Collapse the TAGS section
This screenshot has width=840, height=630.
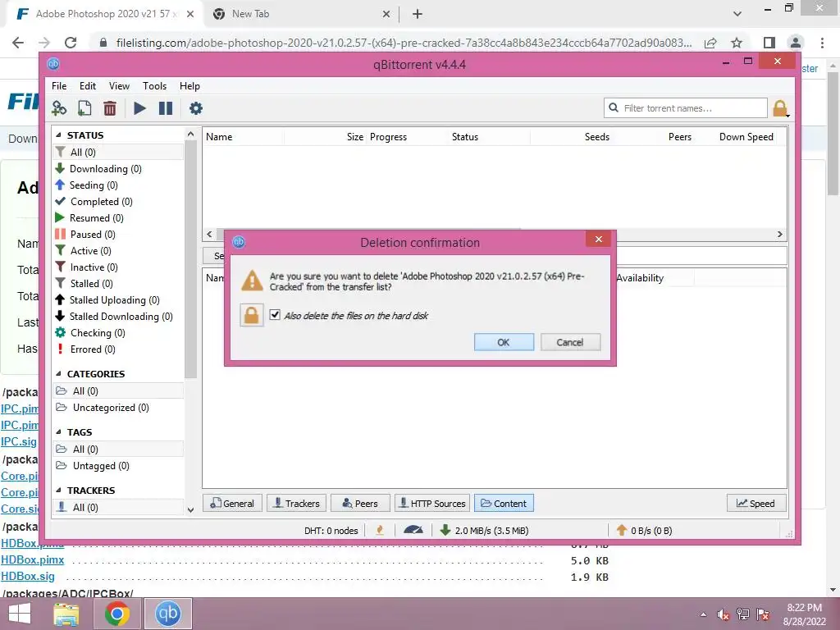[x=58, y=431]
